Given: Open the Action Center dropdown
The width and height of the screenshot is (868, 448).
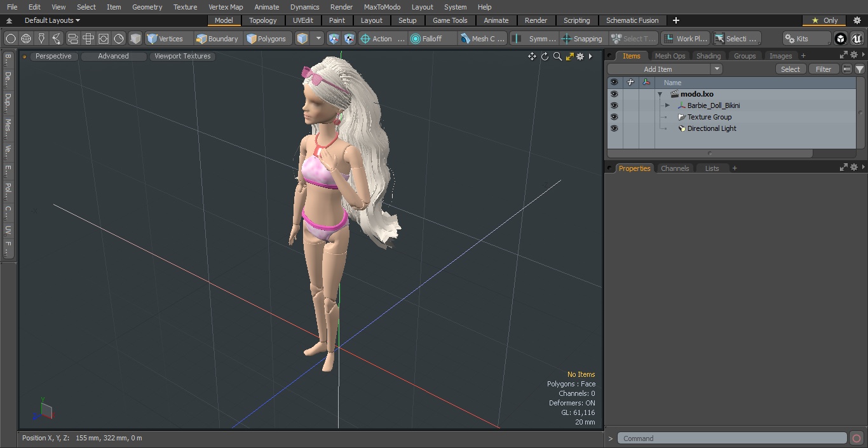Looking at the screenshot, I should (383, 39).
